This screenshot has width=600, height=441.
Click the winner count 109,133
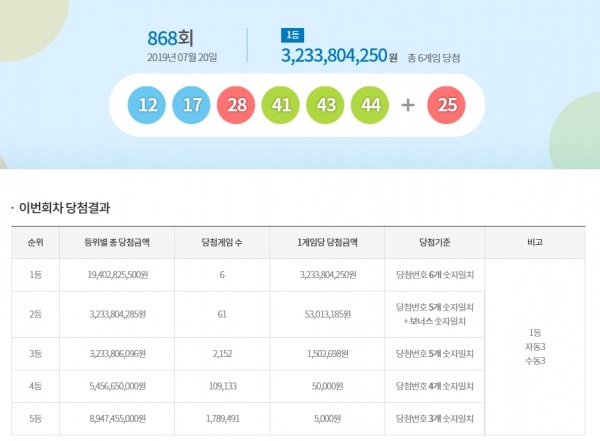(x=222, y=386)
